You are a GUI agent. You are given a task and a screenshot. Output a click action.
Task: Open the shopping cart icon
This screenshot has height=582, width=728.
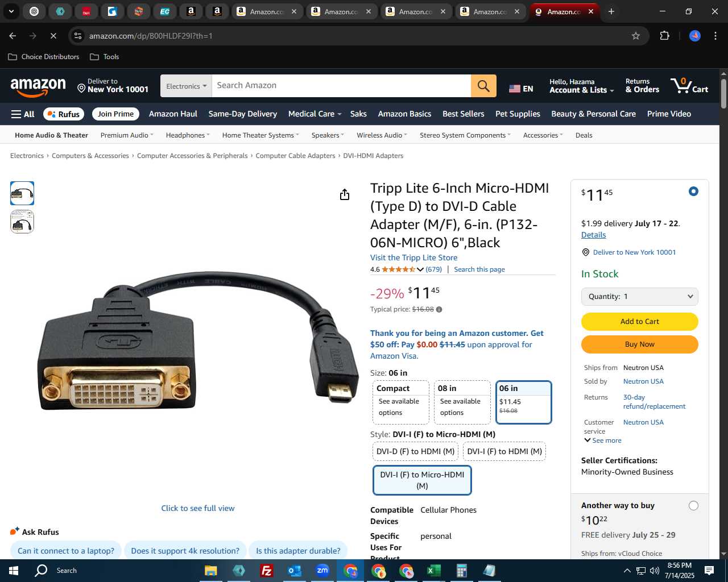click(x=689, y=86)
